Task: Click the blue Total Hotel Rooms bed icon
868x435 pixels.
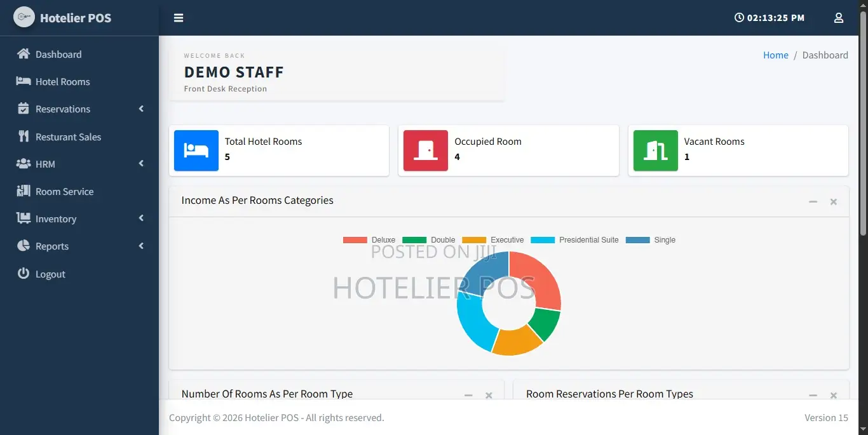Action: (x=196, y=151)
